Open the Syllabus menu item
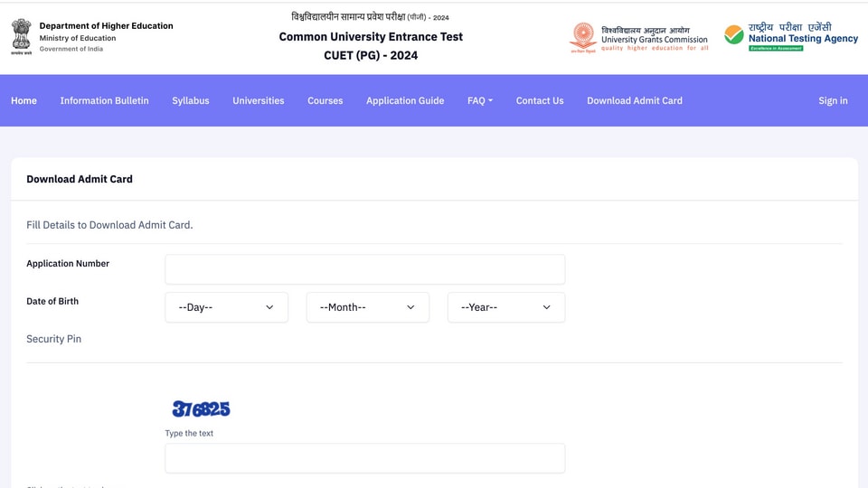 tap(191, 100)
